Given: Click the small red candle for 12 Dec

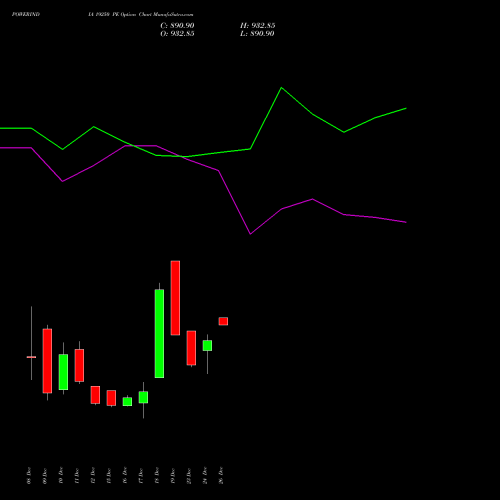Looking at the screenshot, I should click(95, 395).
